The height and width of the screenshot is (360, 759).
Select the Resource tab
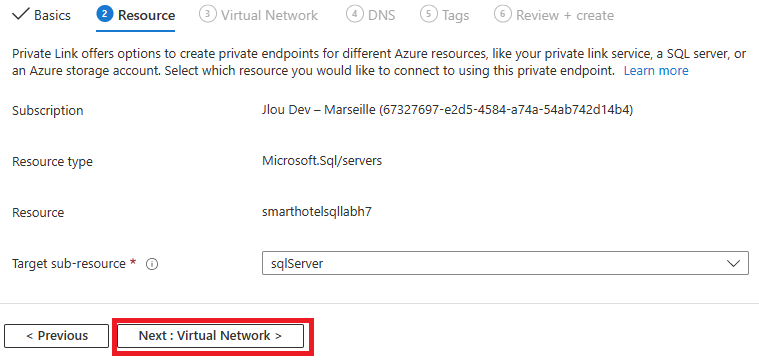click(x=136, y=15)
